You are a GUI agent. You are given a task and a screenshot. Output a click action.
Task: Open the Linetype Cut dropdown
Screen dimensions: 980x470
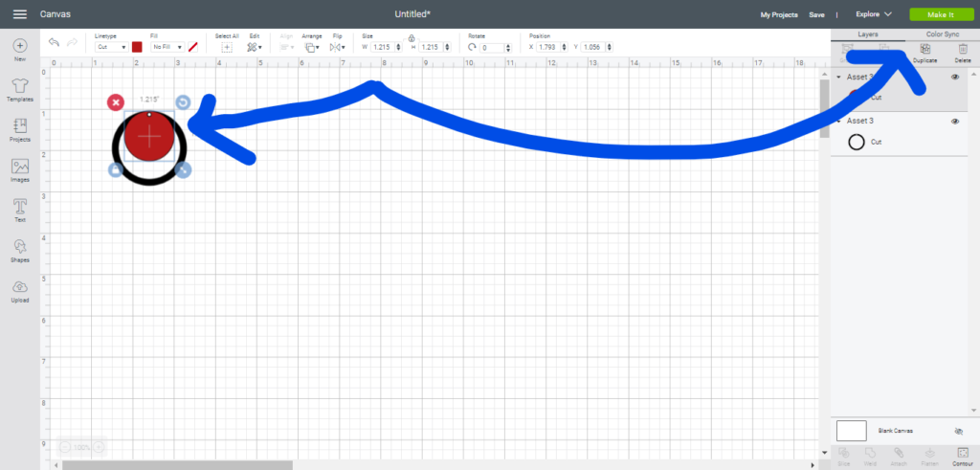pos(111,47)
